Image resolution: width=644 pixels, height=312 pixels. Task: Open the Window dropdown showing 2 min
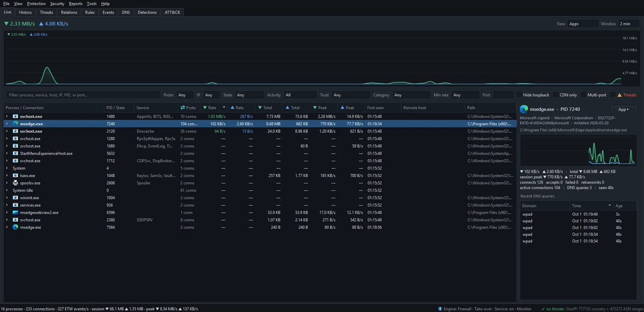coord(630,24)
